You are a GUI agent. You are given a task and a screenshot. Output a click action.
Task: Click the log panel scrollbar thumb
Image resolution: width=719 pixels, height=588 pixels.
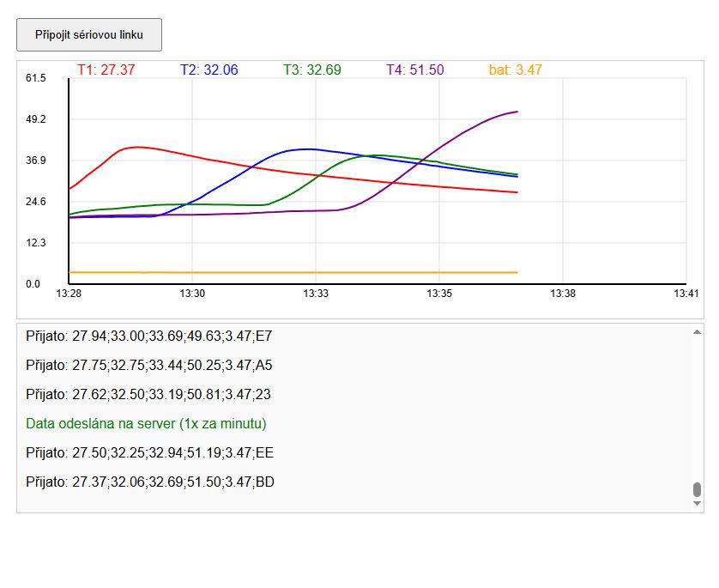tap(697, 490)
